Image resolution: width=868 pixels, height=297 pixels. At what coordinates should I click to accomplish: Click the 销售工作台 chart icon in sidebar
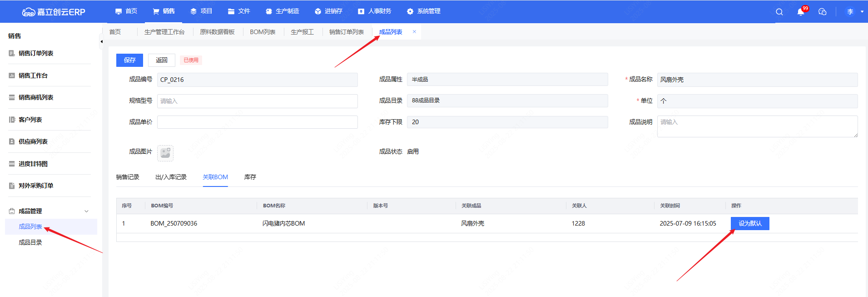(x=12, y=76)
